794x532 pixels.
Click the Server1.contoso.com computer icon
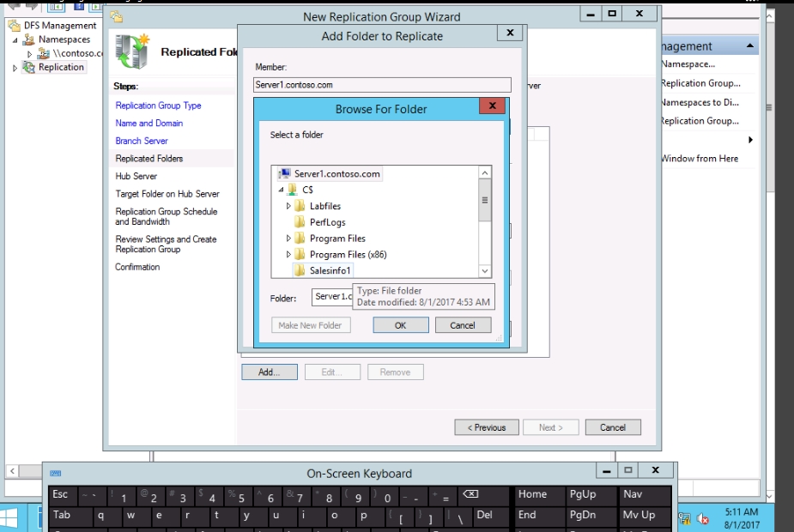click(x=284, y=173)
